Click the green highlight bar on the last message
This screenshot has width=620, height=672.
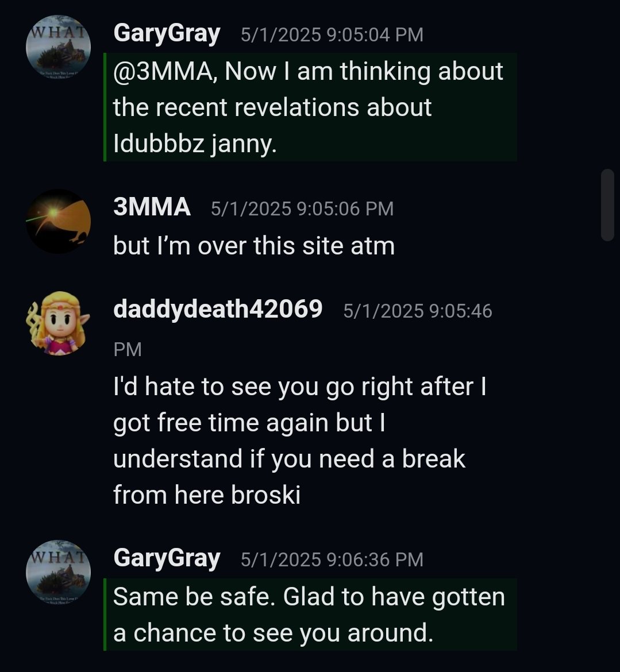105,615
